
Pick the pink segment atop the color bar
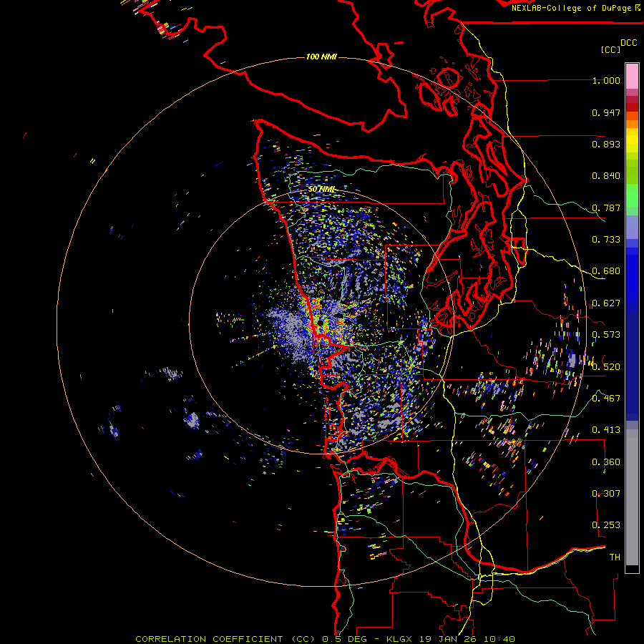point(632,76)
